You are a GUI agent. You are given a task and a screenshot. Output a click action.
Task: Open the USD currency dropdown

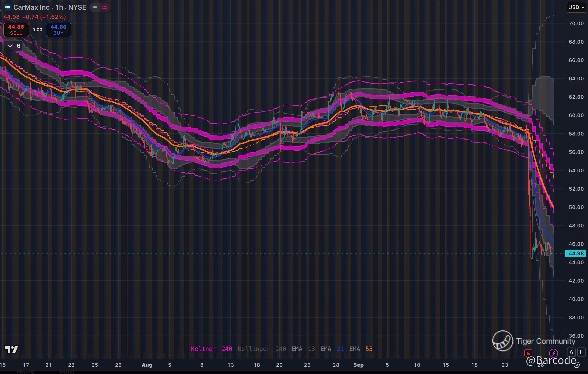(576, 7)
